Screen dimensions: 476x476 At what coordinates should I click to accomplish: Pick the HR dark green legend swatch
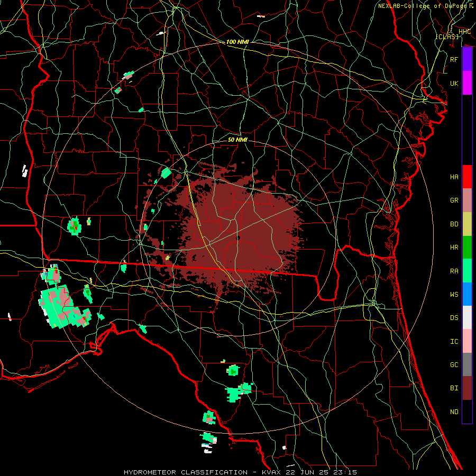467,247
